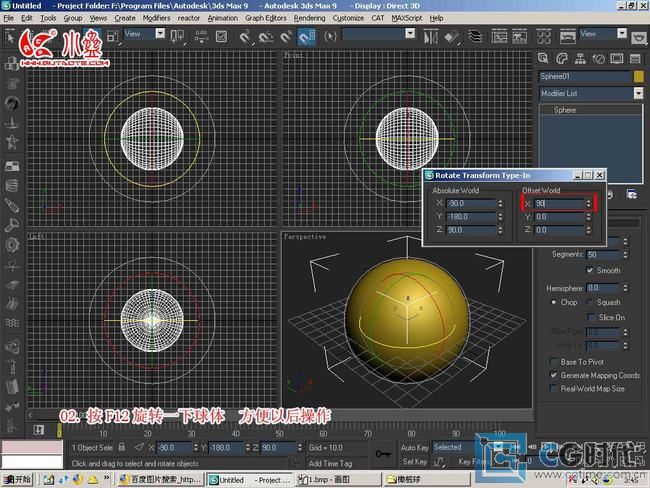Click Hemisphere spinner arrows

click(625, 287)
